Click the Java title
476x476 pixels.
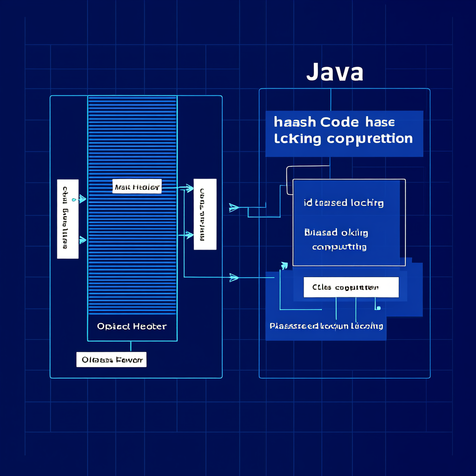(335, 72)
